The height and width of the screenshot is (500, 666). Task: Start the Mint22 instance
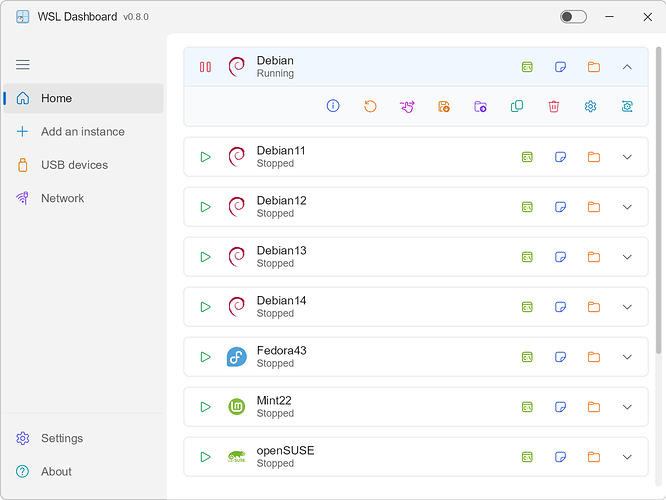tap(206, 407)
